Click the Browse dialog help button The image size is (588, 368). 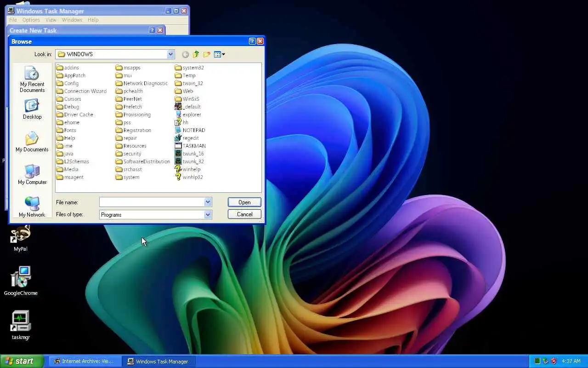[x=252, y=41]
